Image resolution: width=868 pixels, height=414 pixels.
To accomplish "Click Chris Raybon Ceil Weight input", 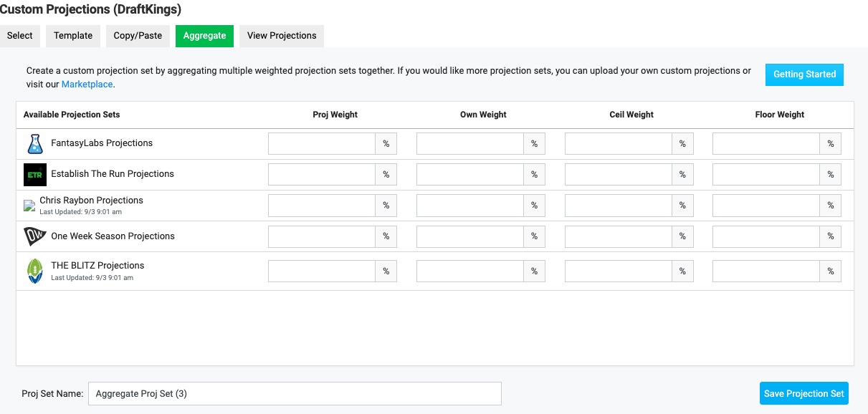I will (x=618, y=206).
